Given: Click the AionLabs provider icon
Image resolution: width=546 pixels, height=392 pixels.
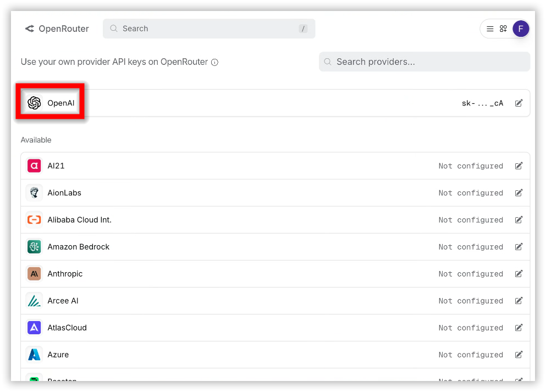Looking at the screenshot, I should pos(34,192).
